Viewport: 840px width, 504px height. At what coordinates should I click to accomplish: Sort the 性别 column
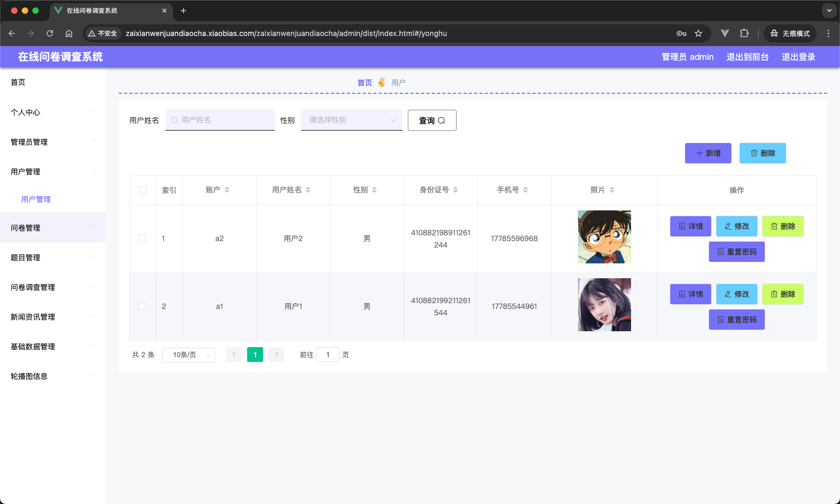click(374, 190)
